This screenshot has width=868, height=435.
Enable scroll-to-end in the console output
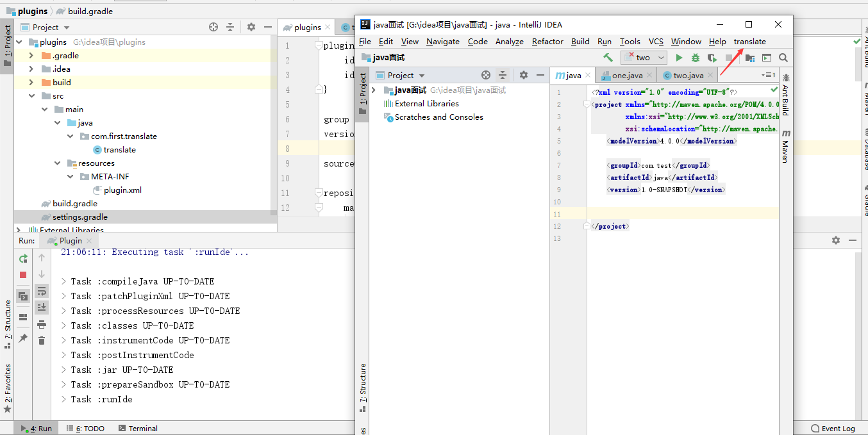click(42, 307)
